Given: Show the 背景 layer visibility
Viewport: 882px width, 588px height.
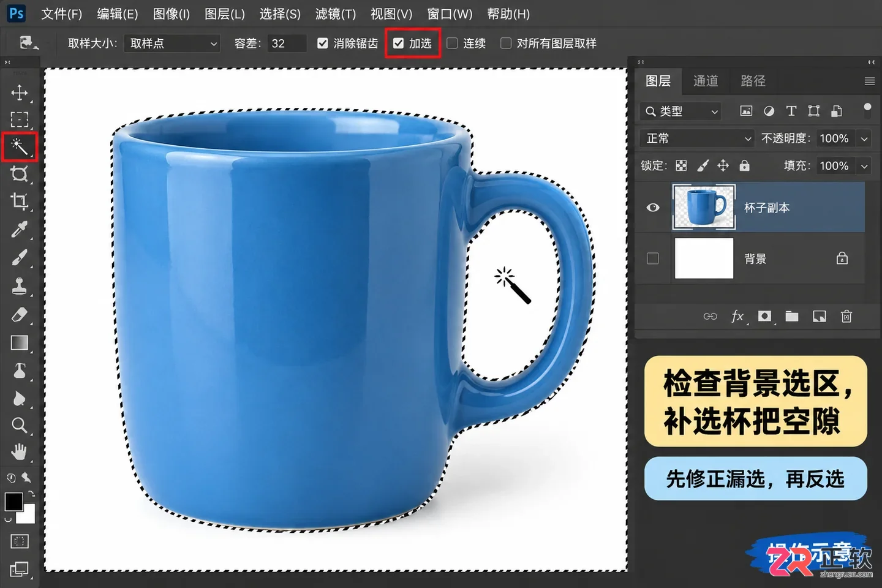Looking at the screenshot, I should tap(653, 258).
